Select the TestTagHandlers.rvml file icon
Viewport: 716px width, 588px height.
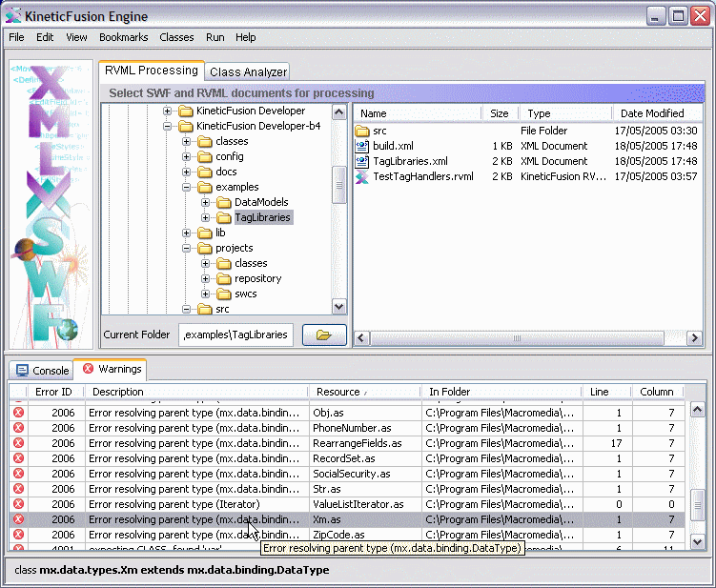[x=362, y=176]
